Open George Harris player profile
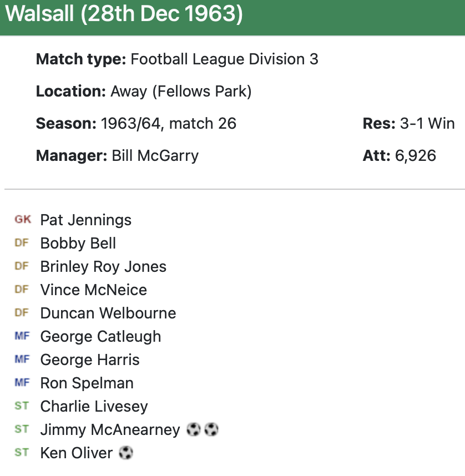Screen dimensions: 465x476 90,359
